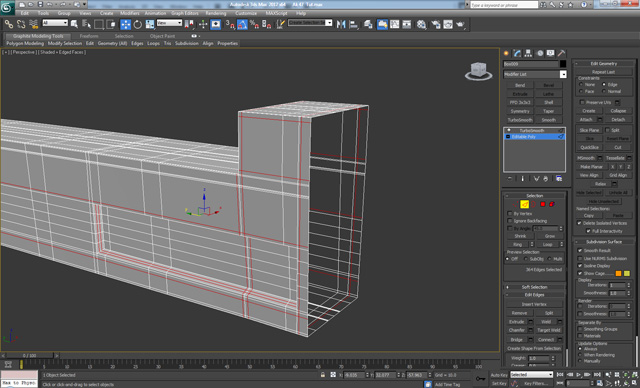Open the Modify command panel tab
640x388 pixels.
[518, 53]
